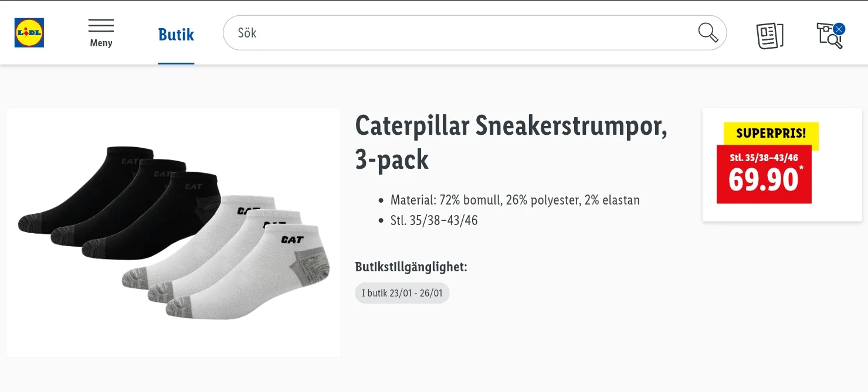
Task: Click the price asterisk footnote mark
Action: (801, 169)
